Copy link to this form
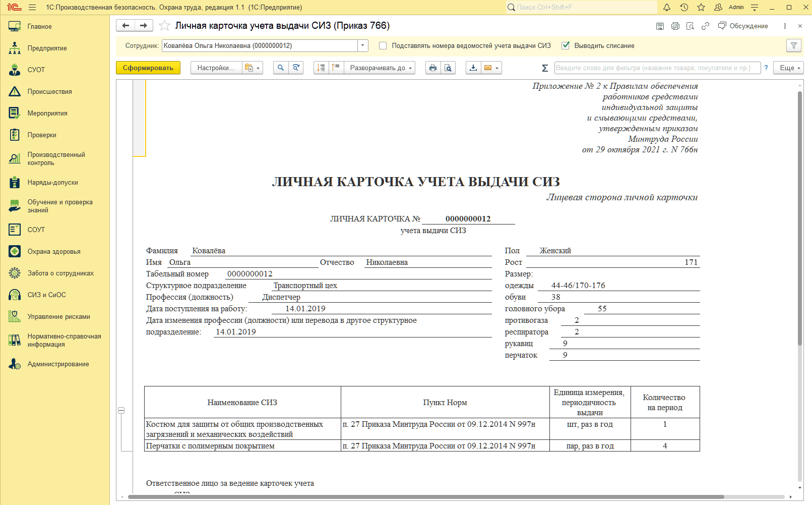812x505 pixels. tap(706, 26)
